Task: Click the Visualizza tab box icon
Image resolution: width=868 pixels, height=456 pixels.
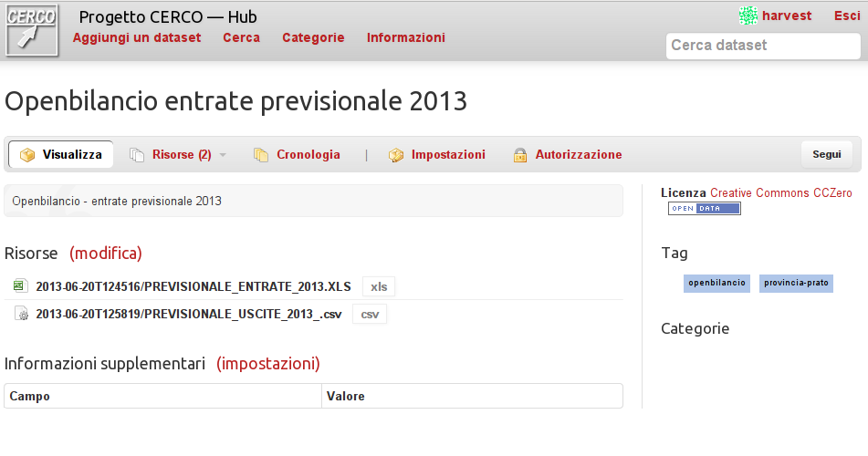Action: [x=27, y=155]
